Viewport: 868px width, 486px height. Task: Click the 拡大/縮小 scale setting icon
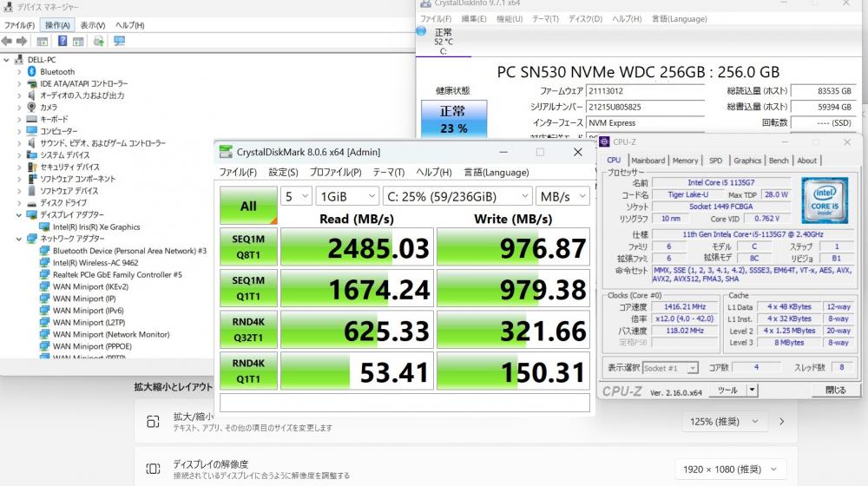click(x=153, y=422)
